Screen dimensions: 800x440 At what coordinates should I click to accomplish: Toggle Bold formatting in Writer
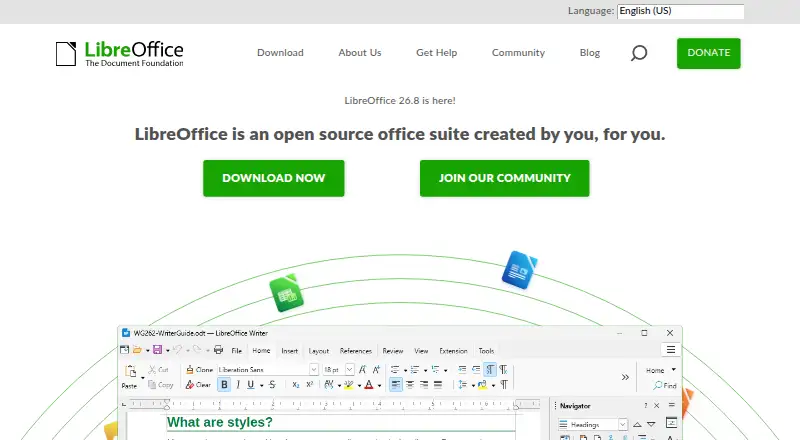click(224, 385)
